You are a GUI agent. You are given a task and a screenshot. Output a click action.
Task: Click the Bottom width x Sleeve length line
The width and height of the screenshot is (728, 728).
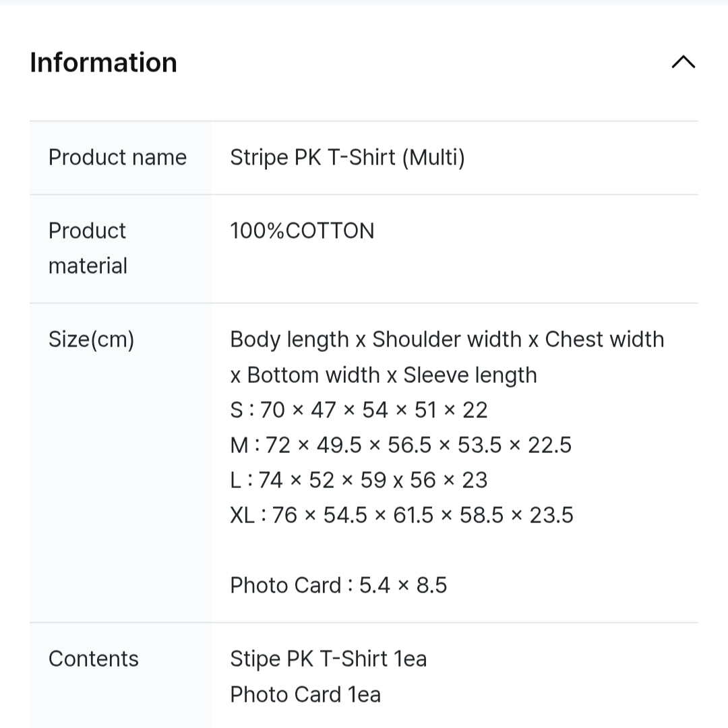pyautogui.click(x=384, y=375)
